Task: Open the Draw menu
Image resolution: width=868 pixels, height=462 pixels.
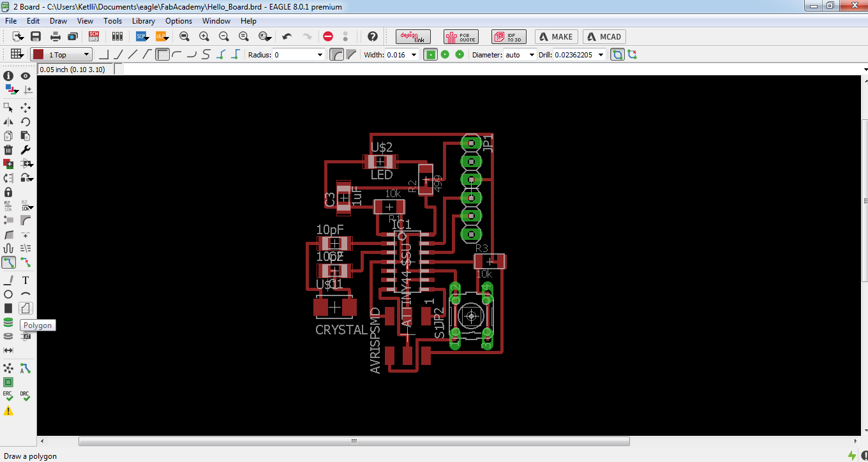Action: click(x=58, y=21)
